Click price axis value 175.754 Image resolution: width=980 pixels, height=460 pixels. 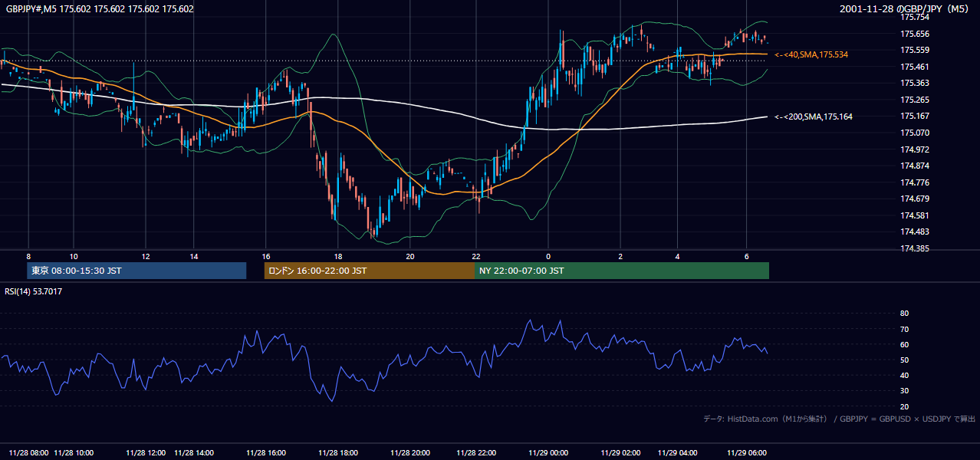point(914,17)
